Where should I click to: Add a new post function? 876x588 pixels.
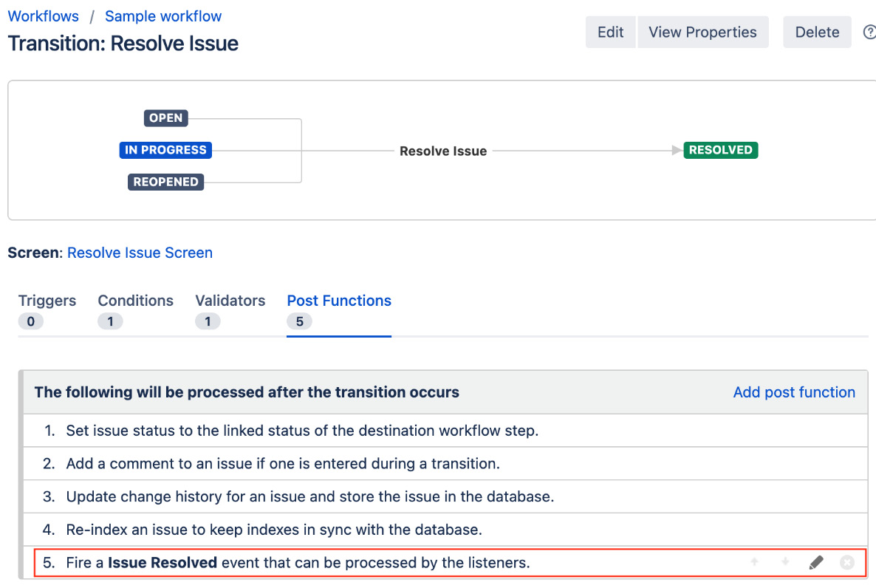pyautogui.click(x=794, y=392)
